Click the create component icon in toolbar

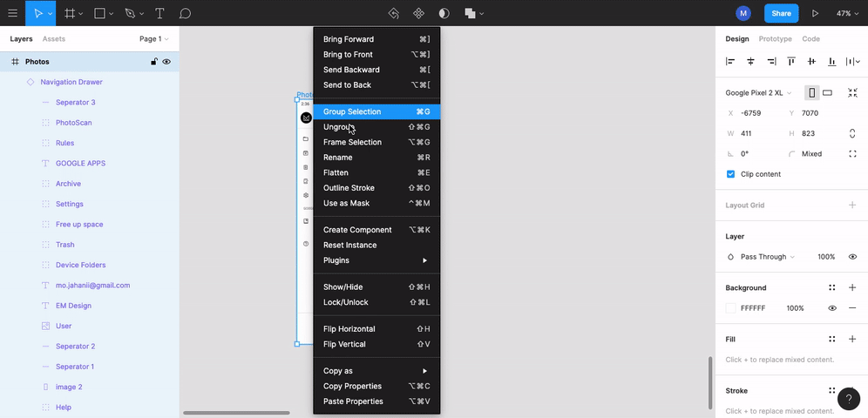419,13
